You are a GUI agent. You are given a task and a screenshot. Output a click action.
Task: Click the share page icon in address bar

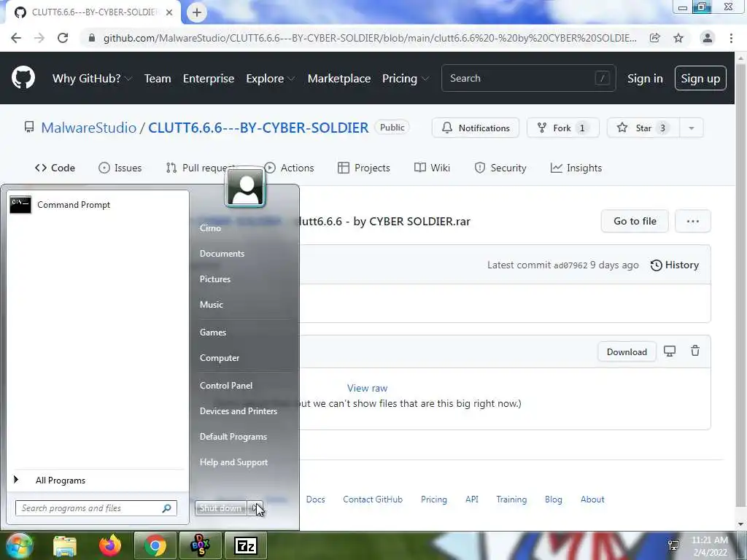coord(655,38)
